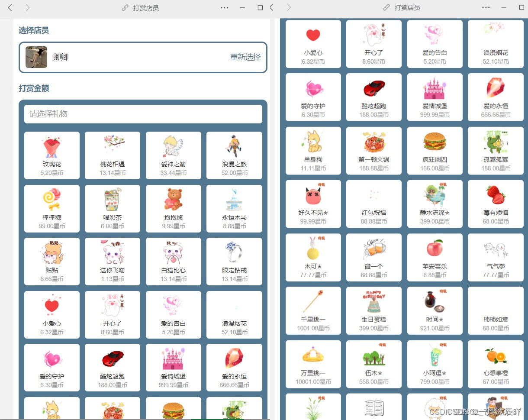Select the 心想事橙 orange gift
The width and height of the screenshot is (528, 420).
[496, 364]
